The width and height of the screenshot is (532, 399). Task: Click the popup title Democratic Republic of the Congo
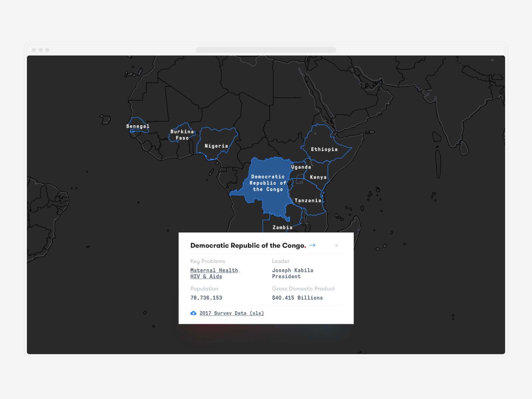pyautogui.click(x=248, y=245)
